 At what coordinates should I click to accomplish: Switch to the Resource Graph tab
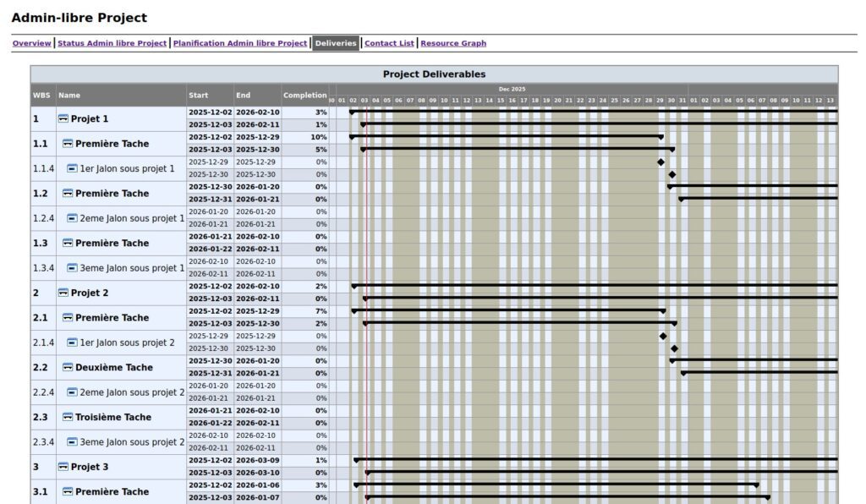click(453, 43)
